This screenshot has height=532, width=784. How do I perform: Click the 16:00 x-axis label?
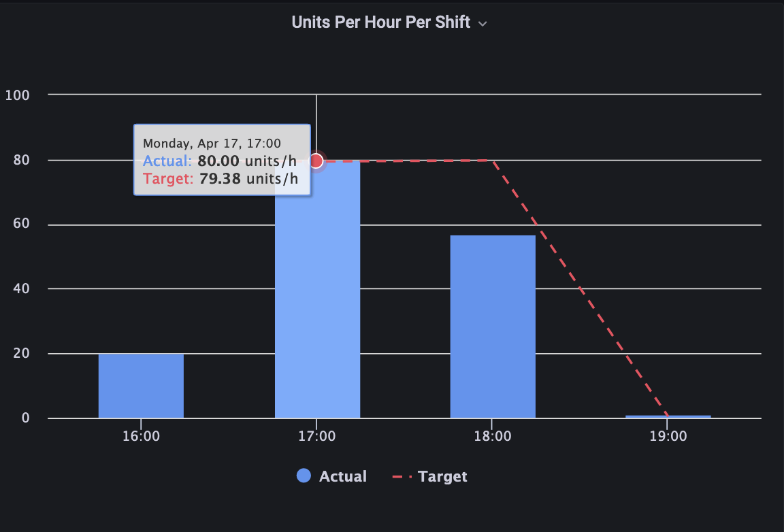[x=141, y=436]
